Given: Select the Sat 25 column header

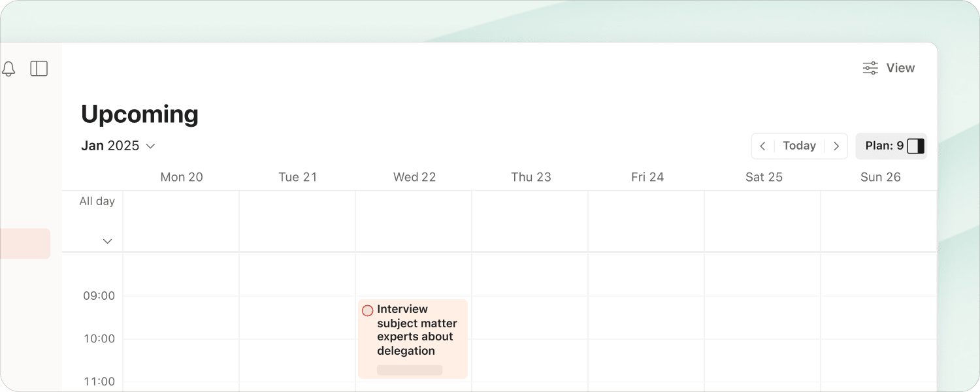Looking at the screenshot, I should click(x=764, y=177).
